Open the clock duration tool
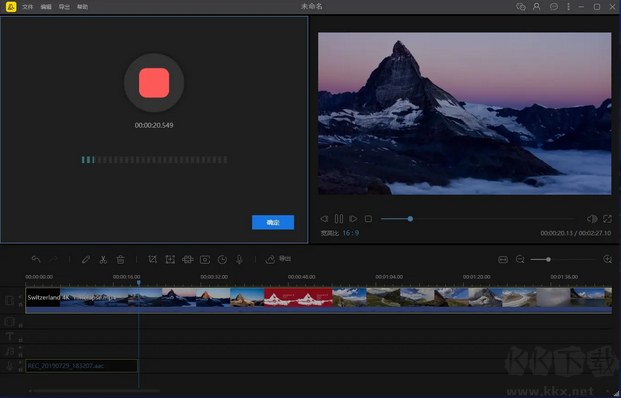 [x=222, y=259]
